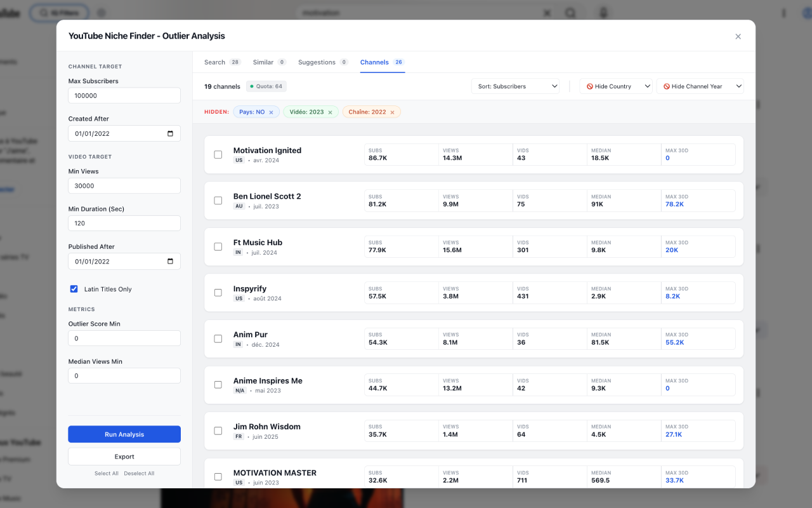Select the Anime Inspires Me checkbox
The image size is (812, 508).
[x=218, y=385]
